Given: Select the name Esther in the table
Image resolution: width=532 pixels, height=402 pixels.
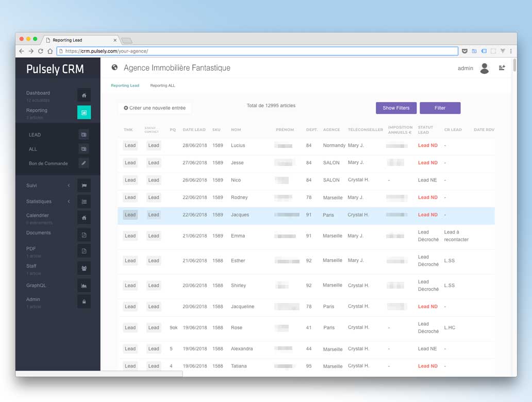Looking at the screenshot, I should pyautogui.click(x=238, y=261).
